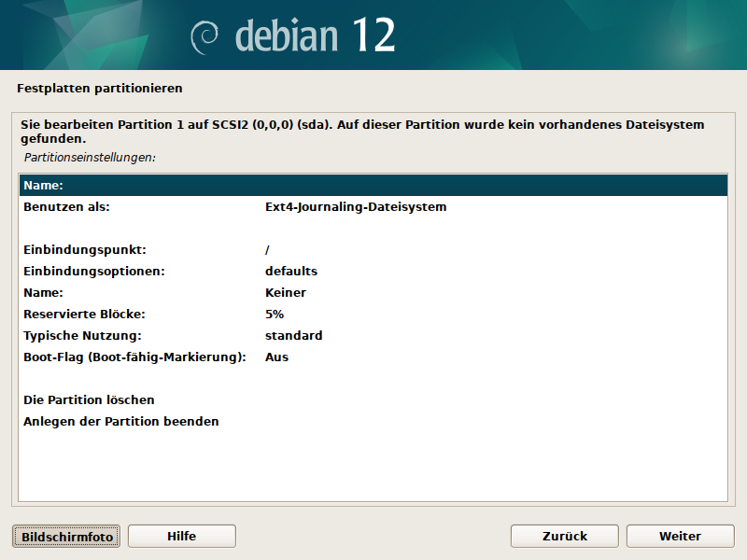Click the "debian 12" banner text

coord(315,35)
